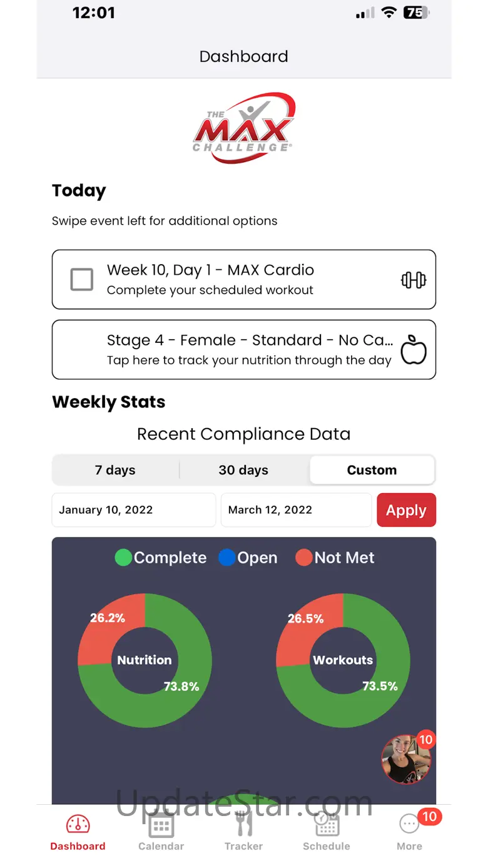Screen dimensions: 488x868
Task: Tap The MAX Challenge logo
Action: 243,128
